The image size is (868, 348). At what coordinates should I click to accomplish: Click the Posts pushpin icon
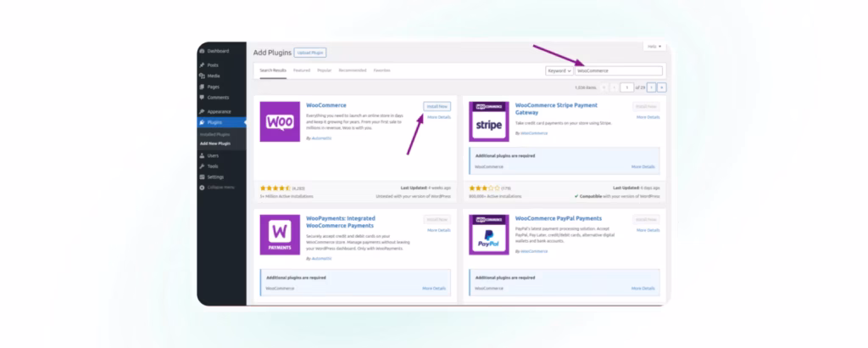click(x=202, y=65)
